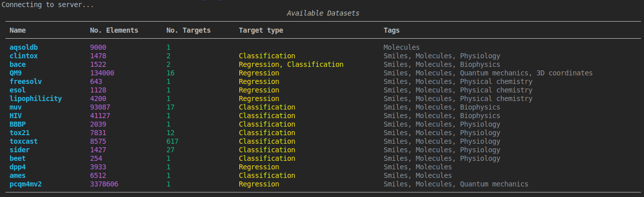Click the tags text in the pcqm4mv2 row

coord(456,184)
